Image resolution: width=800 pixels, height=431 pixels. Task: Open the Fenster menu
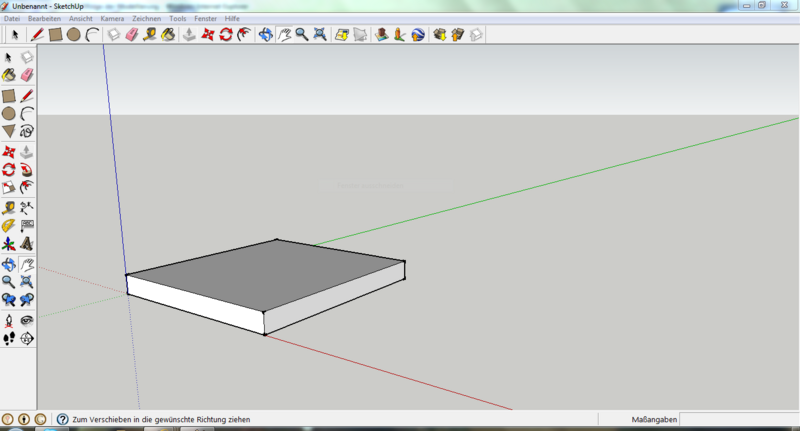click(206, 19)
